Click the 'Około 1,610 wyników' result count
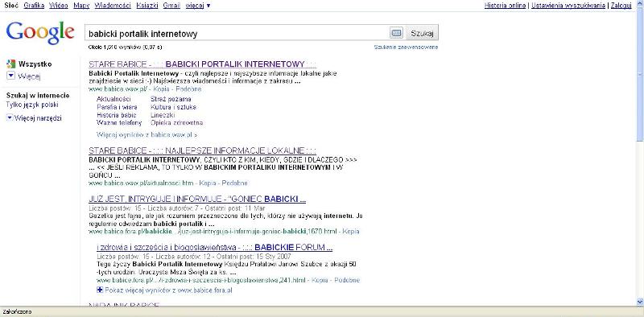The height and width of the screenshot is (317, 644). [126, 47]
